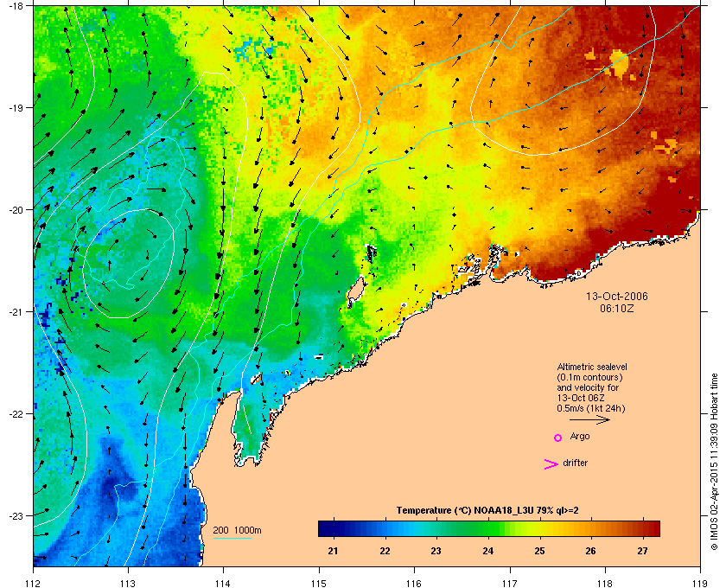726x588 pixels.
Task: Click the longitude axis label '114'
Action: [x=223, y=584]
